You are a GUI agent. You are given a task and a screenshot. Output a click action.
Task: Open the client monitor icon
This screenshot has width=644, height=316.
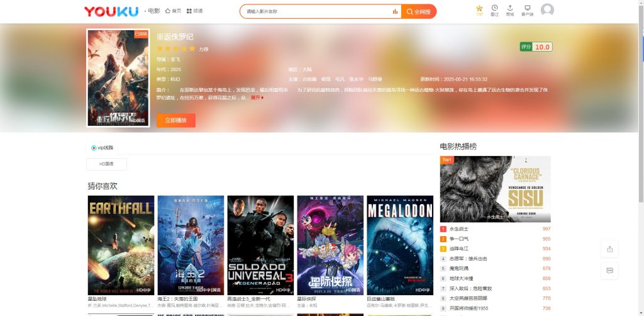click(528, 8)
